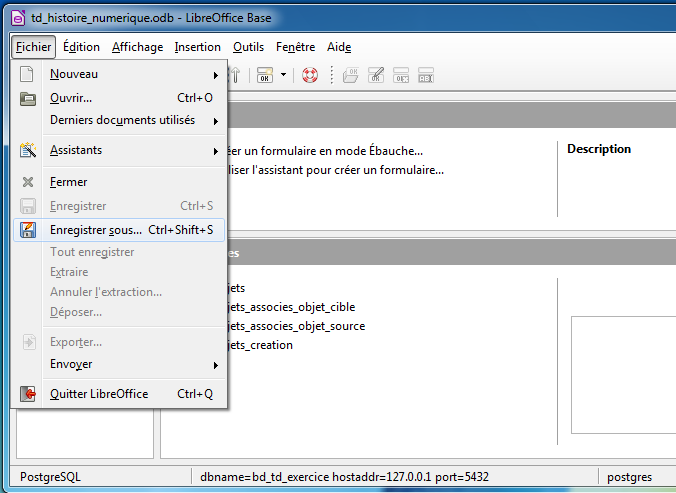Choose Déposer... menu entry
This screenshot has width=676, height=493.
click(x=119, y=312)
